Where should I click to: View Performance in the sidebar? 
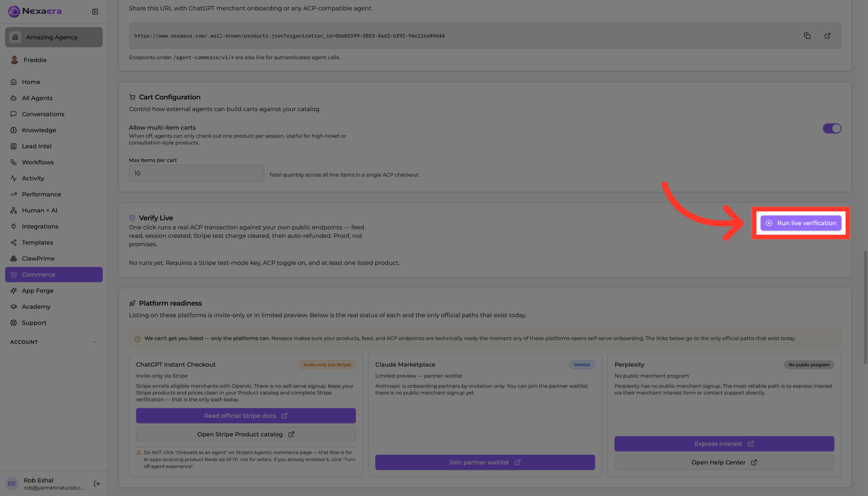pyautogui.click(x=54, y=194)
